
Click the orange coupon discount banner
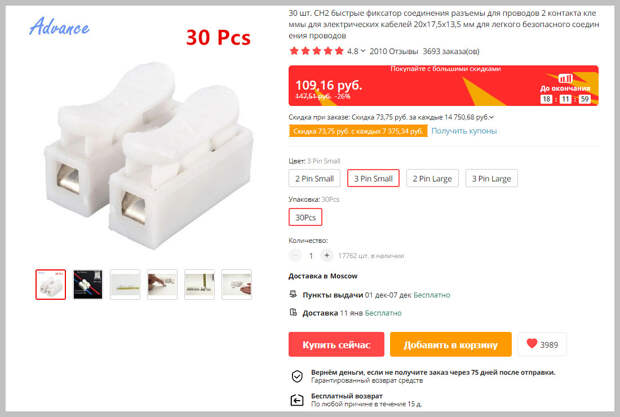(358, 131)
